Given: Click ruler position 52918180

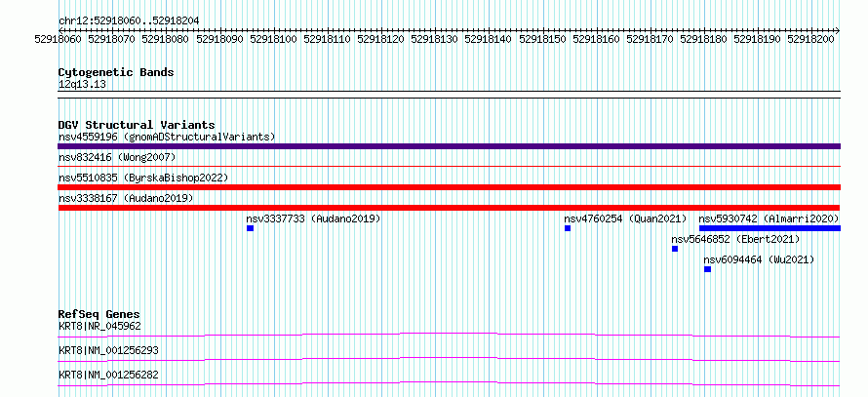Looking at the screenshot, I should (x=703, y=39).
